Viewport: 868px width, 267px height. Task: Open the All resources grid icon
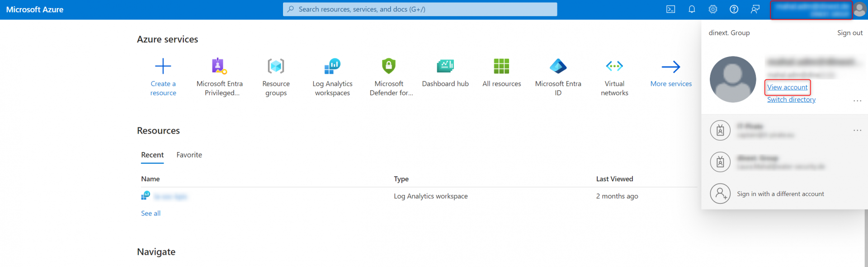point(501,66)
